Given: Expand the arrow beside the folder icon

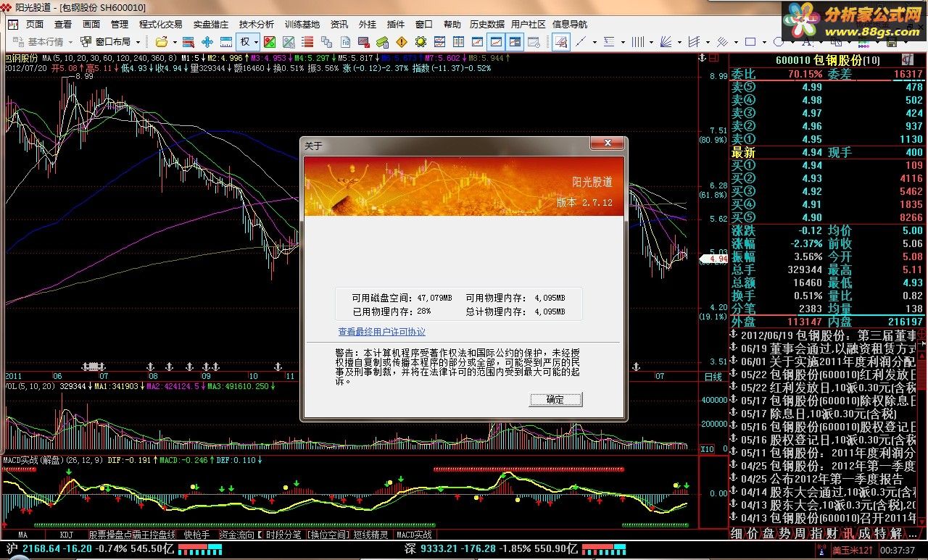Looking at the screenshot, I should 175,42.
